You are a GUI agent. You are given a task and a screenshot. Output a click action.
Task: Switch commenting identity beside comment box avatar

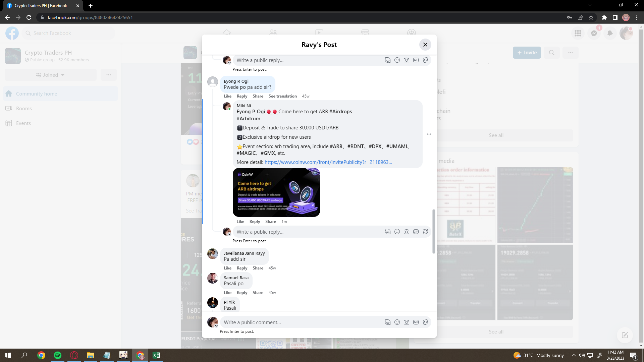(x=216, y=325)
